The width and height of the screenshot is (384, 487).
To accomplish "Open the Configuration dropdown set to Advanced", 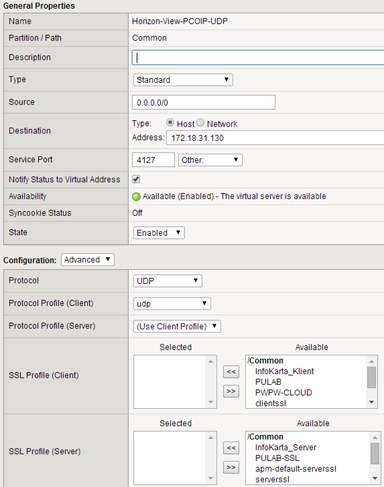I will coord(88,260).
